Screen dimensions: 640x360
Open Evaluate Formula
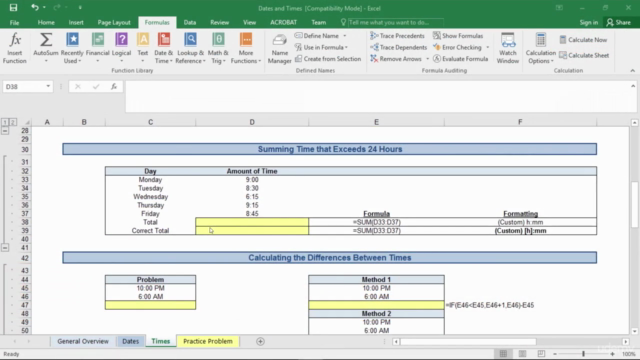(x=460, y=59)
